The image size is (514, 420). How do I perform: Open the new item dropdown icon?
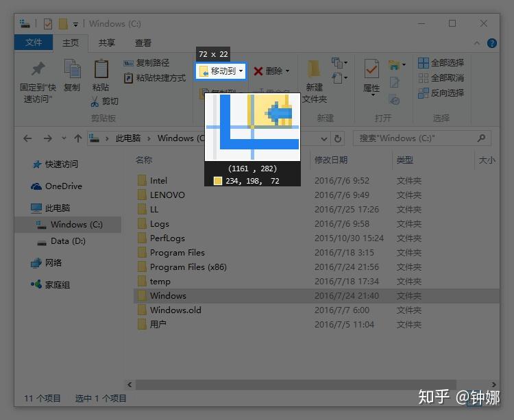(x=339, y=62)
